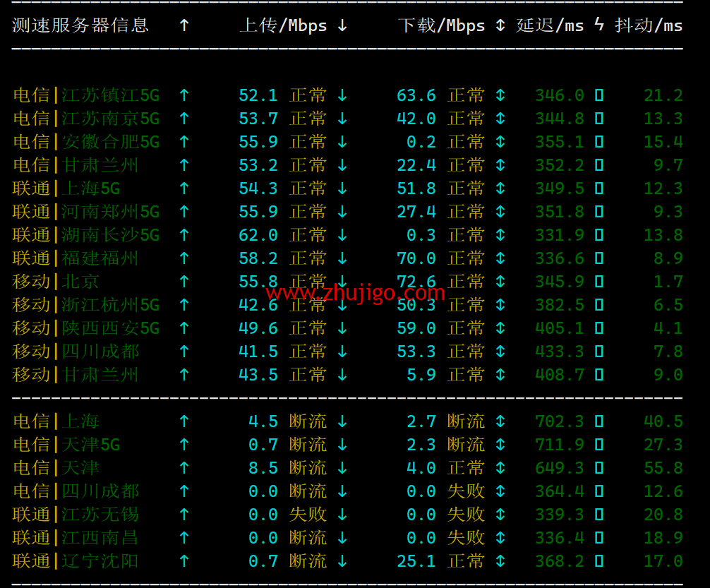Screen dimensions: 710x588
Task: Select server name '移动|甘肃兰州'
Action: pyautogui.click(x=76, y=375)
